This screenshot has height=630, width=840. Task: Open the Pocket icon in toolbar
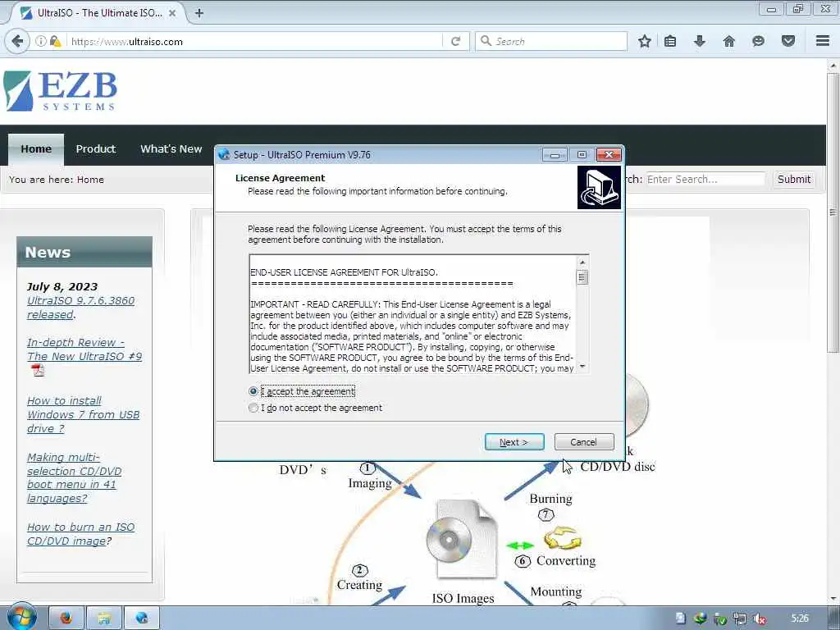pos(788,41)
